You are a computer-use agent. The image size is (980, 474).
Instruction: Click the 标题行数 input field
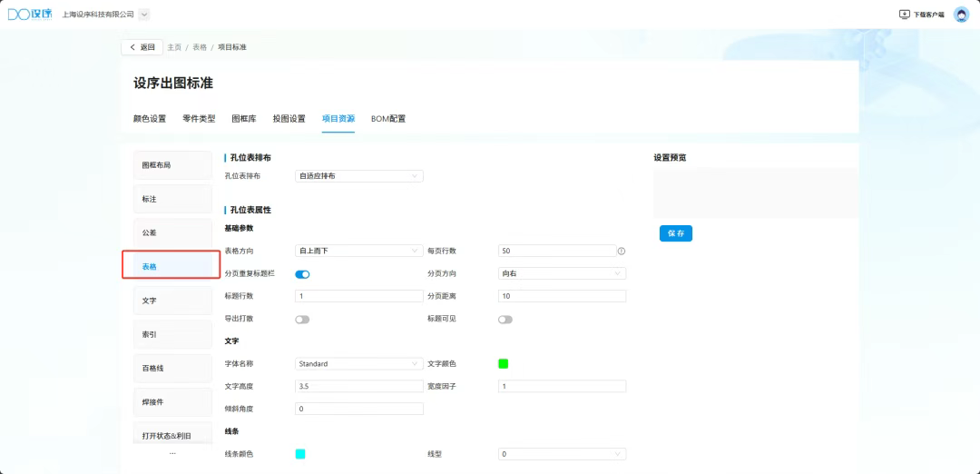(358, 296)
